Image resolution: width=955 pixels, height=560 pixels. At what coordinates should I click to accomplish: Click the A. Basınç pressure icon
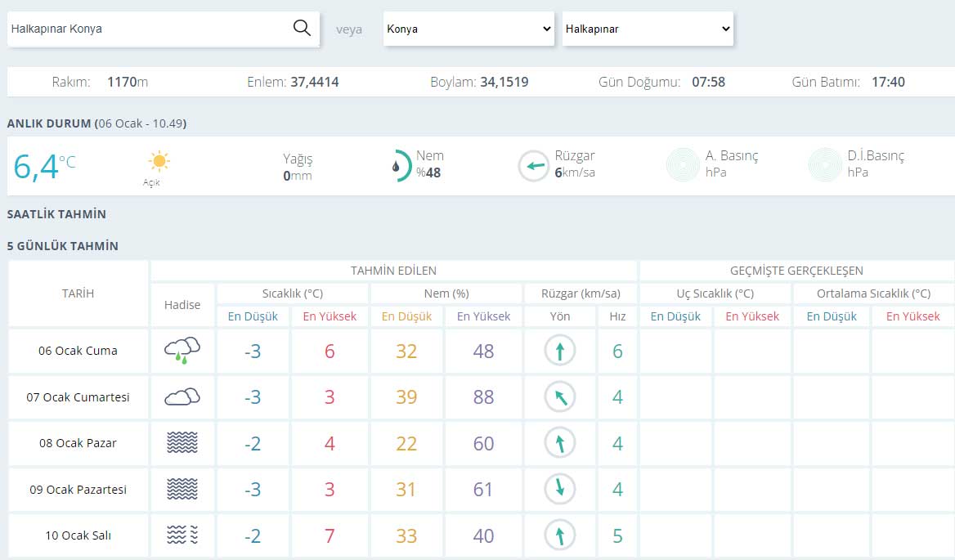(683, 165)
